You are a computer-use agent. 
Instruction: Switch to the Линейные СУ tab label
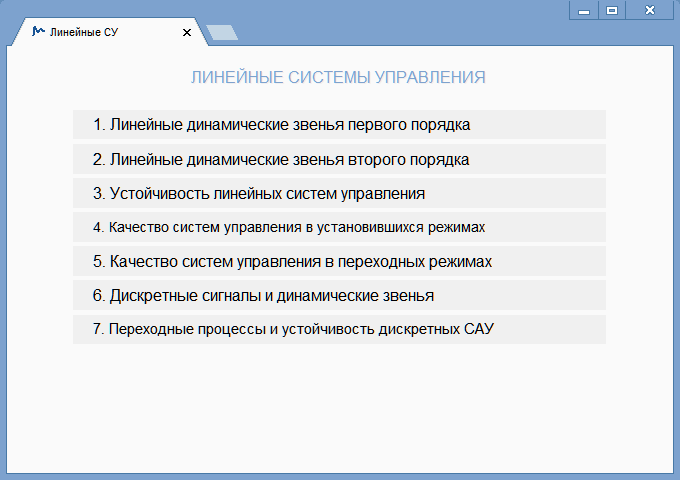[84, 32]
